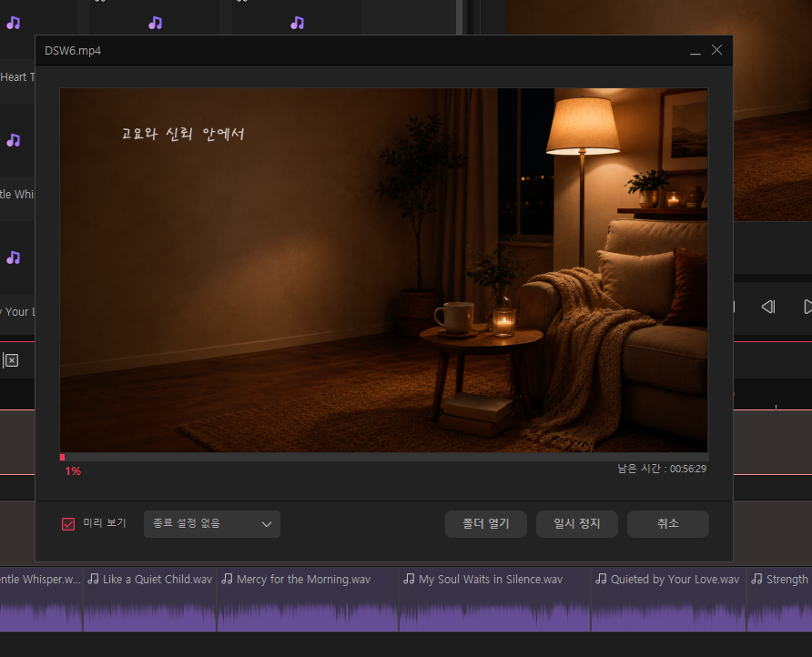Select the 'ntle Whisper.w...' audio clip
Screen dimensions: 812x657
(41, 600)
